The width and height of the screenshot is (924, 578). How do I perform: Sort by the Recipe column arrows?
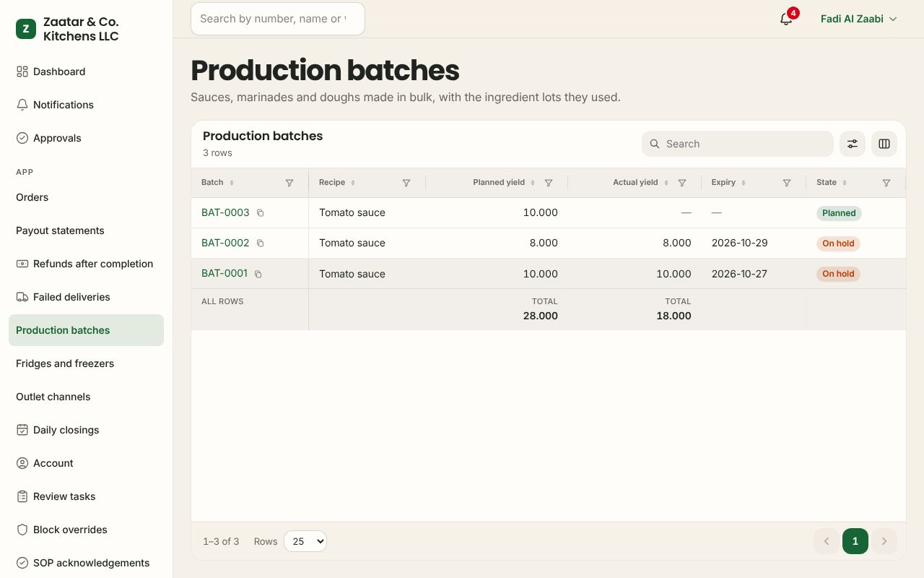pos(353,183)
